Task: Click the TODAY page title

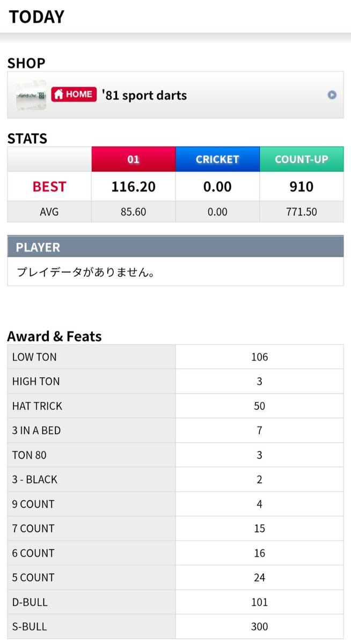Action: 36,17
